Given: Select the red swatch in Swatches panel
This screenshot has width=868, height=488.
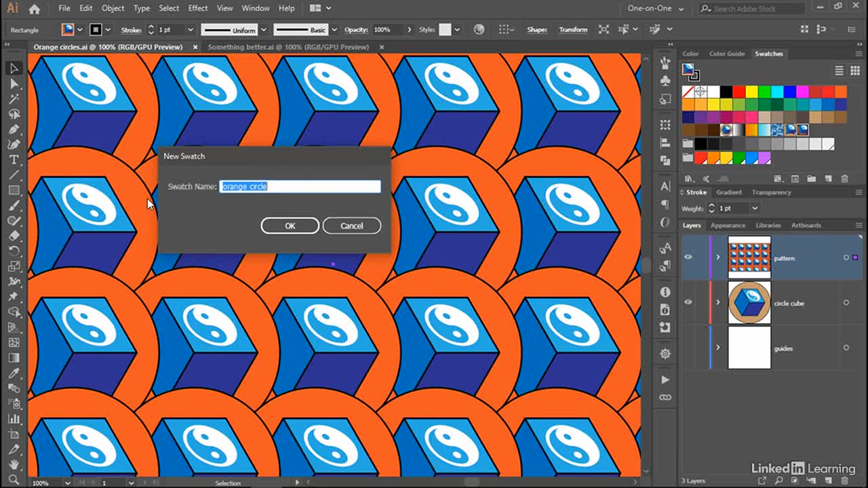Looking at the screenshot, I should pos(739,91).
